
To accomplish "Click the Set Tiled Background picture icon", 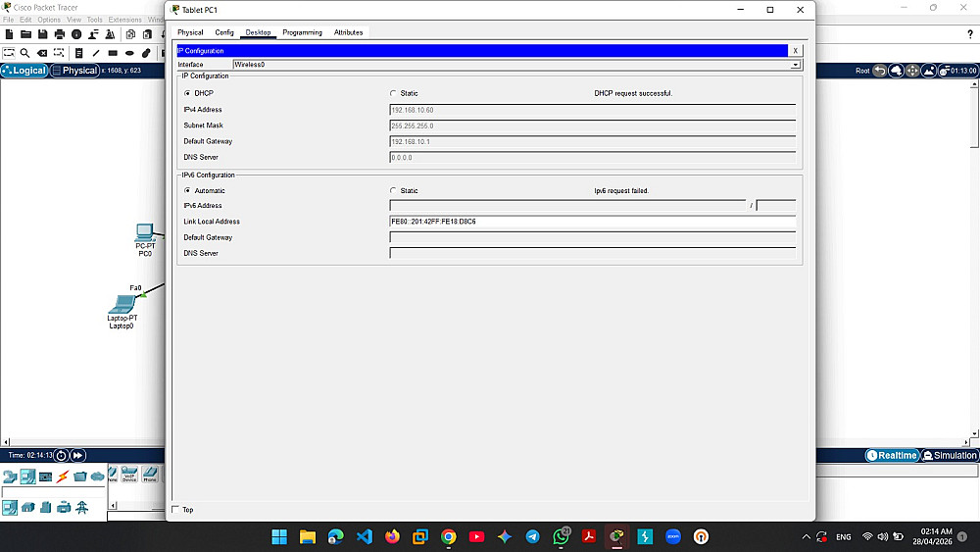I will (929, 71).
